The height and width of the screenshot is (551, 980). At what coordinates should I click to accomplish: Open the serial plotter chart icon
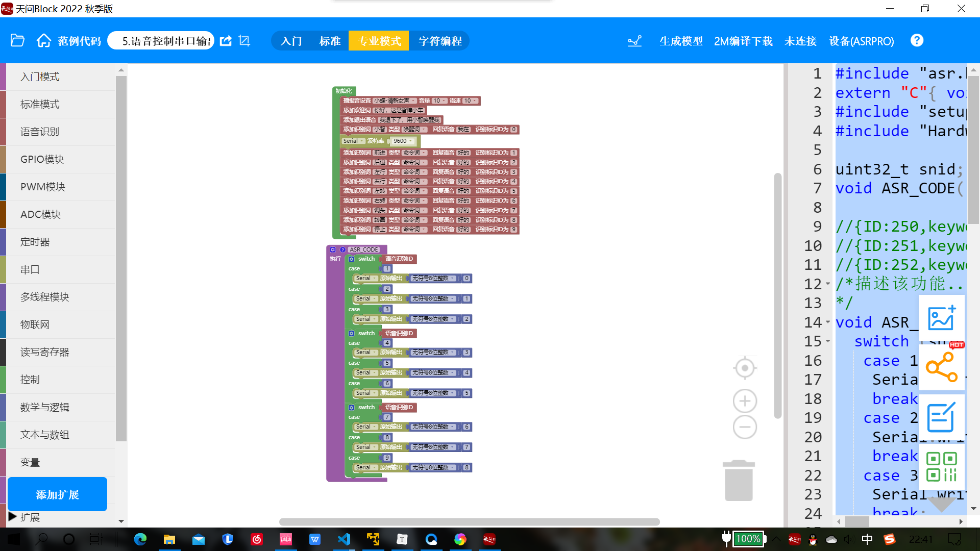(634, 41)
